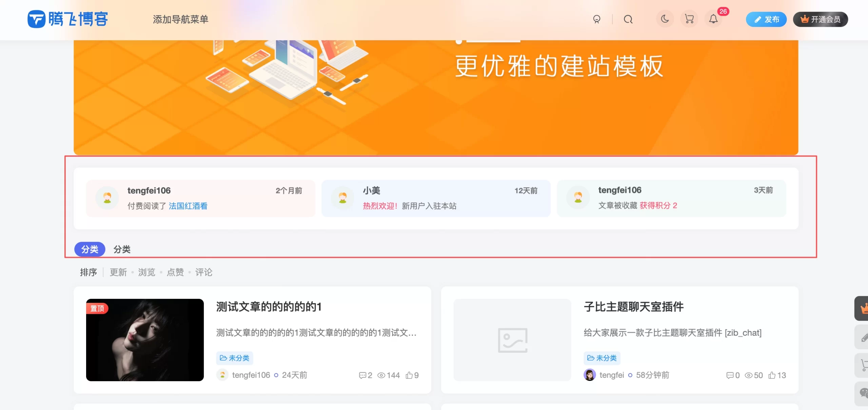Select the 更新 sorting option
The width and height of the screenshot is (868, 410).
coord(118,272)
